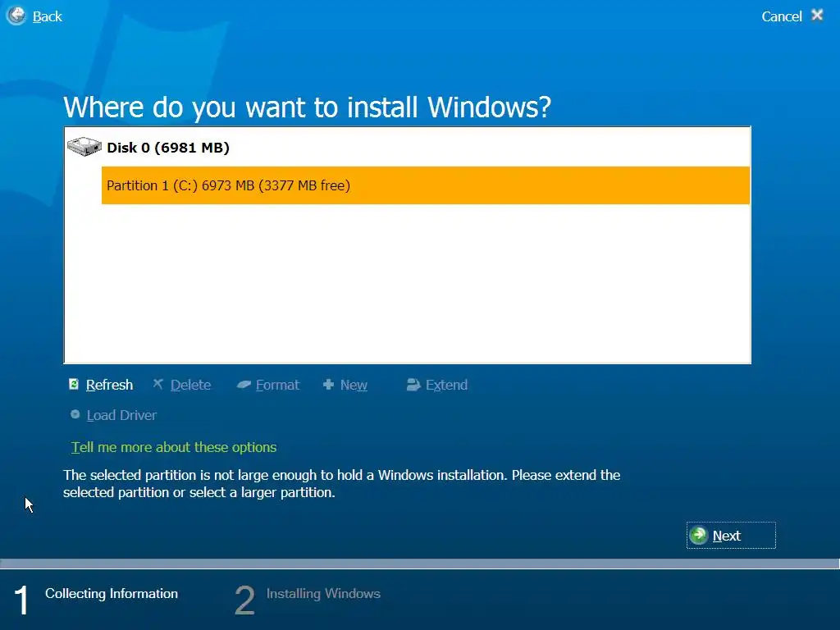Click the Back arrow icon
Screen dimensions: 840x630
click(16, 15)
